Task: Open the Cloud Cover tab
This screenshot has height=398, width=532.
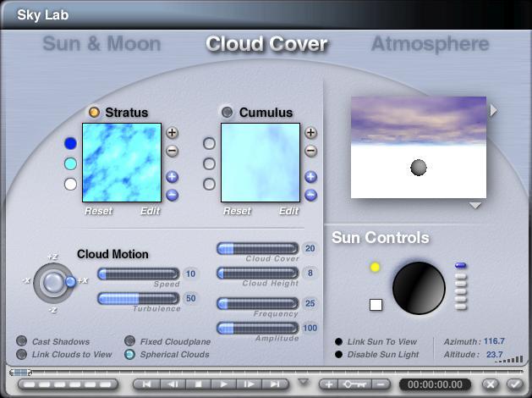Action: point(266,44)
